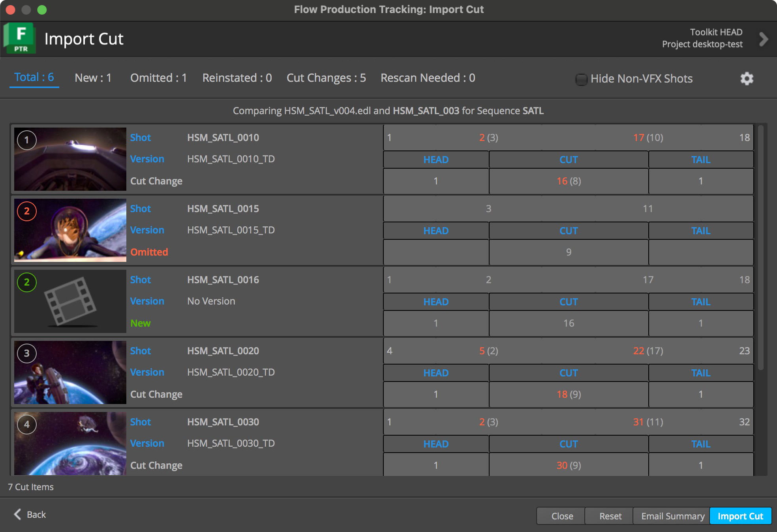Click the Email Summary button
Viewport: 777px width, 532px height.
click(672, 516)
